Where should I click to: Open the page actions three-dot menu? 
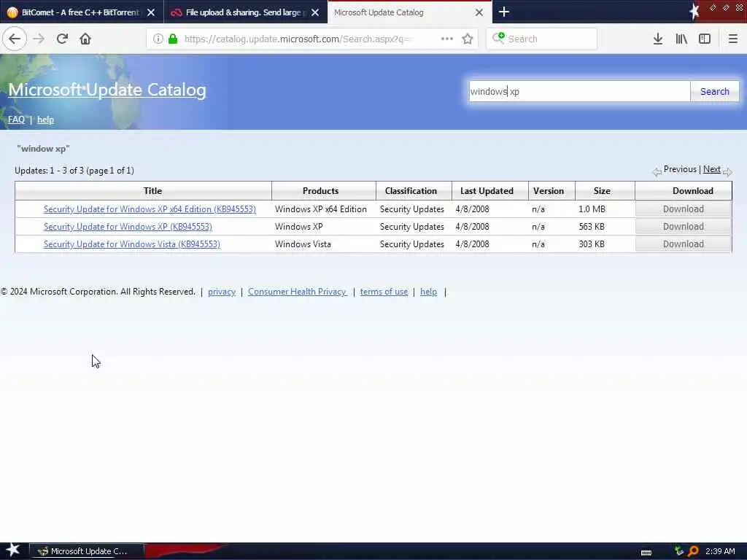click(447, 39)
